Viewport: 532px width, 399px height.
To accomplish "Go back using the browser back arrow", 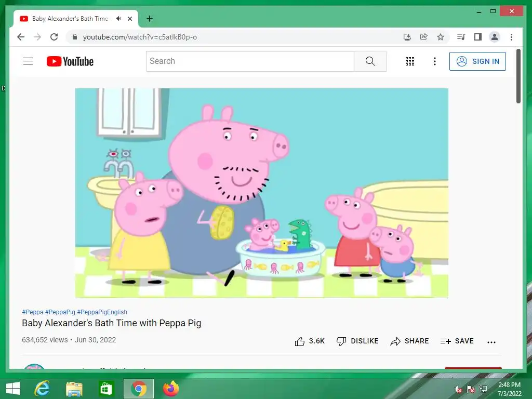I will pos(21,37).
